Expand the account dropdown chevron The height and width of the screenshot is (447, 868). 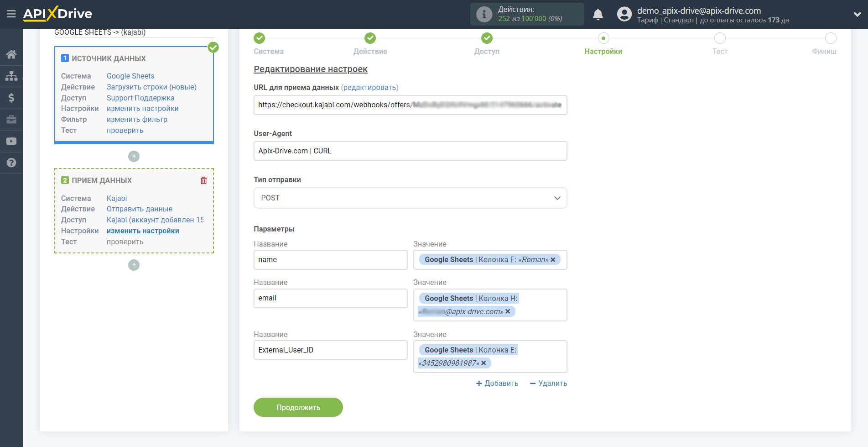857,14
